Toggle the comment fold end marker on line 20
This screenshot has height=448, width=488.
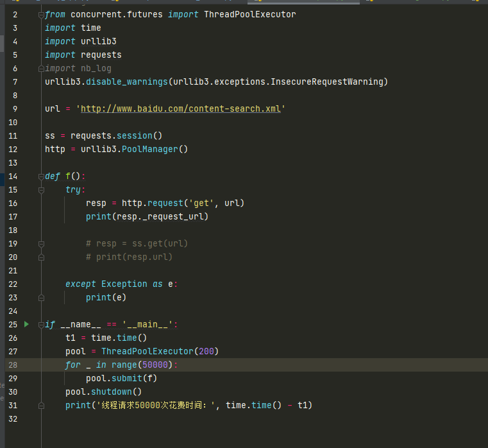[x=41, y=257]
